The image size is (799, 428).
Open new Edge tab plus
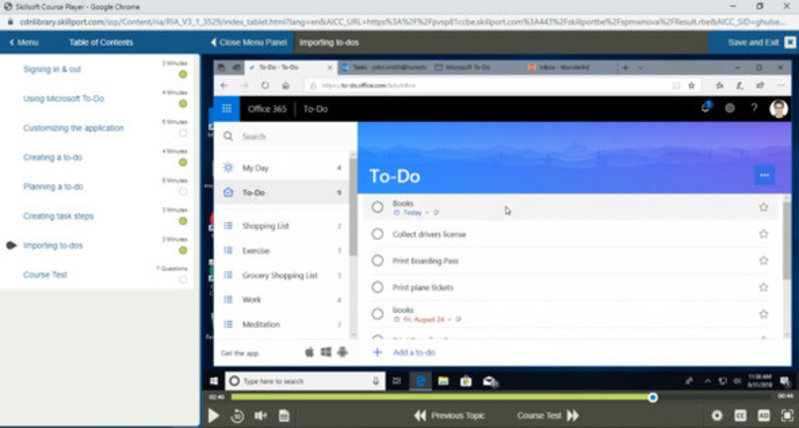point(626,67)
